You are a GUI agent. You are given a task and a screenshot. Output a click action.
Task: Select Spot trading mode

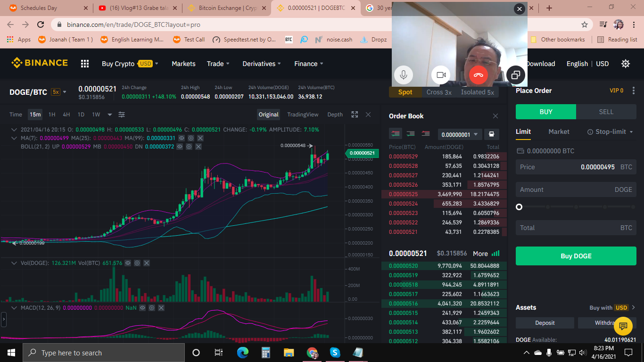(405, 92)
